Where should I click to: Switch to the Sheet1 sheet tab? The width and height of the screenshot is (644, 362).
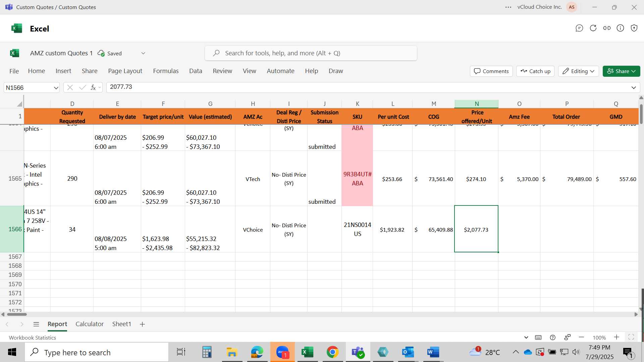pyautogui.click(x=121, y=324)
